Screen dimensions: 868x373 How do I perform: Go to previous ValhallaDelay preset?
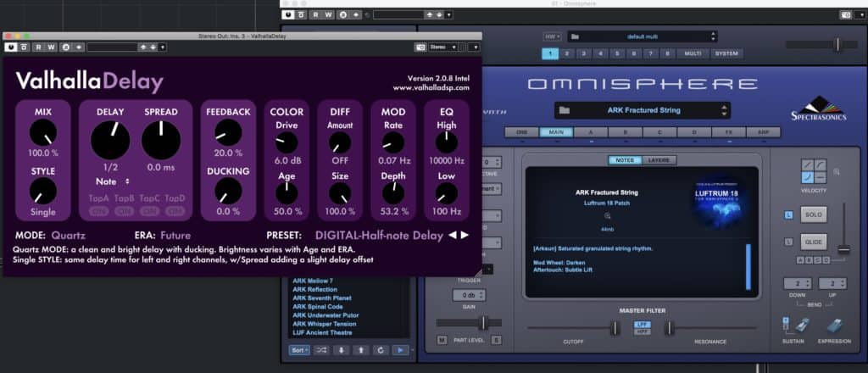click(x=453, y=235)
